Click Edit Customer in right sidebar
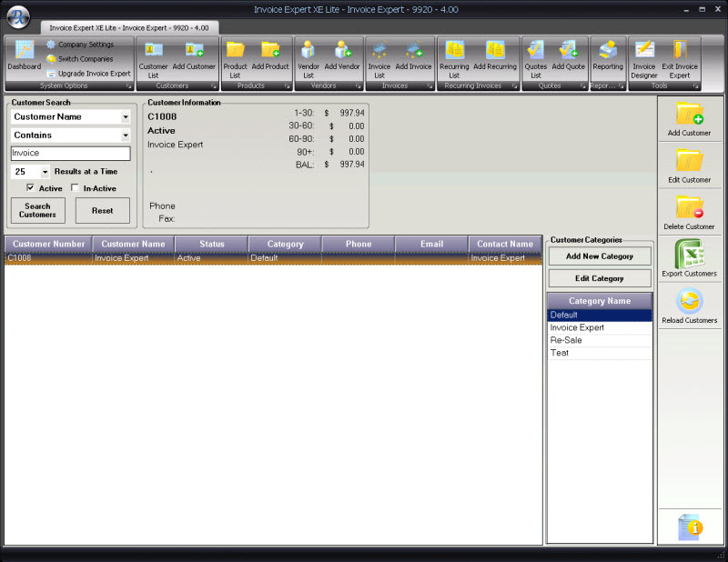Viewport: 728px width, 562px height. pos(690,166)
